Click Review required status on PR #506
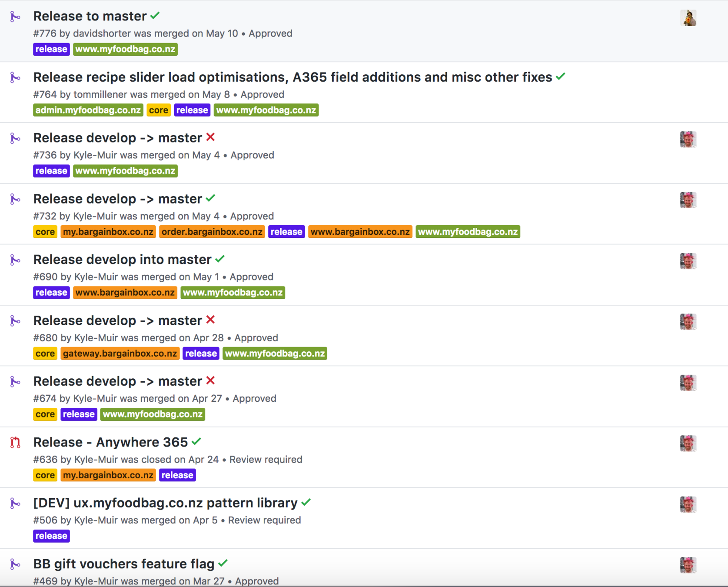This screenshot has height=587, width=728. tap(264, 520)
